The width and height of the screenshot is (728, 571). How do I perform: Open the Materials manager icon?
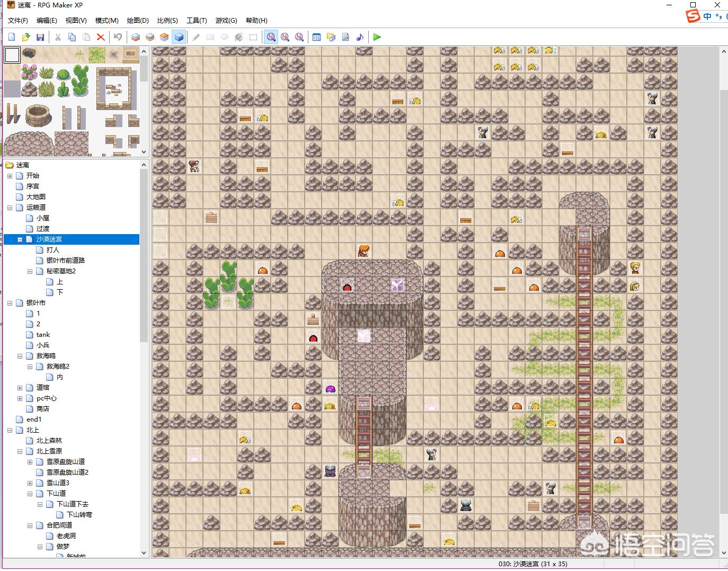pos(331,37)
